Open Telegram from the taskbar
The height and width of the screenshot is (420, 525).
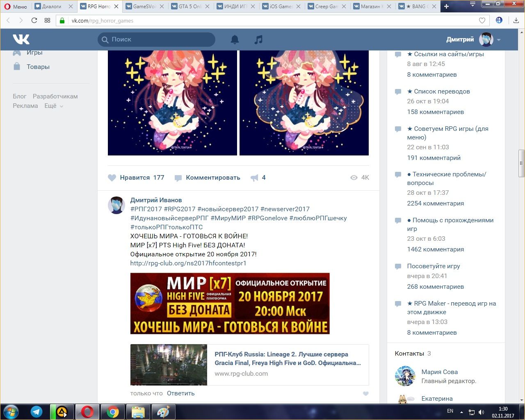click(x=37, y=411)
